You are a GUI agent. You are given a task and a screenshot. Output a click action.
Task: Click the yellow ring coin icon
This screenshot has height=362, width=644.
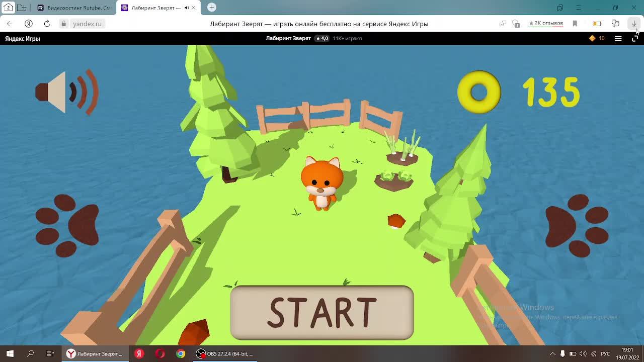(x=479, y=92)
